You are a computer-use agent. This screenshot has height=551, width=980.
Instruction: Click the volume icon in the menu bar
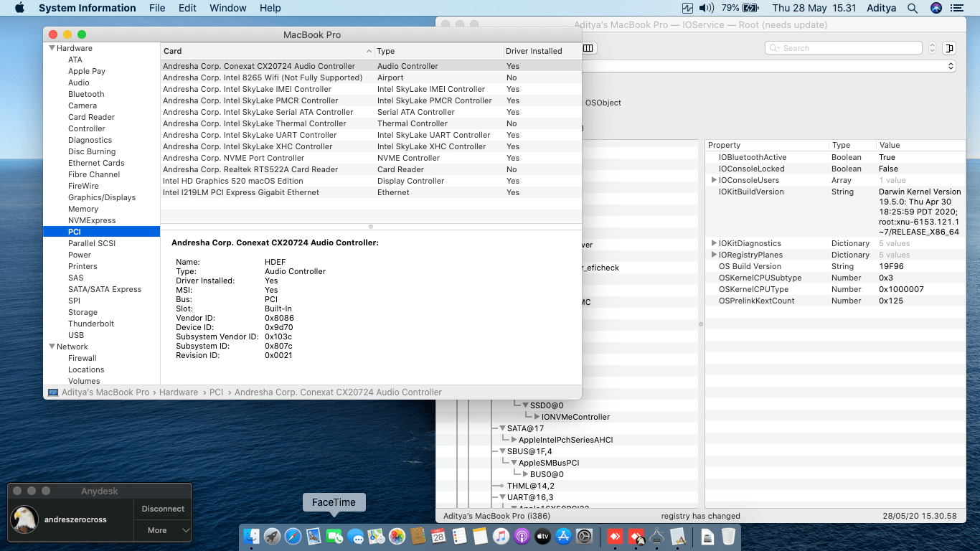pos(706,8)
